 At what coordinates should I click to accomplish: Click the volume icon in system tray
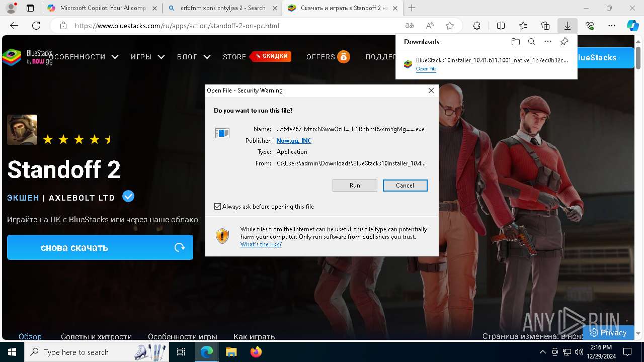(x=579, y=352)
